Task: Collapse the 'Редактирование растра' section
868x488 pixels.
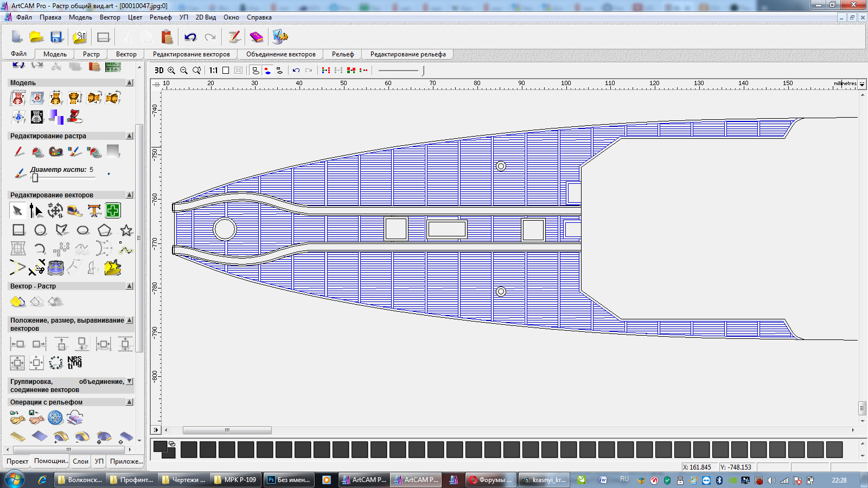Action: [130, 136]
